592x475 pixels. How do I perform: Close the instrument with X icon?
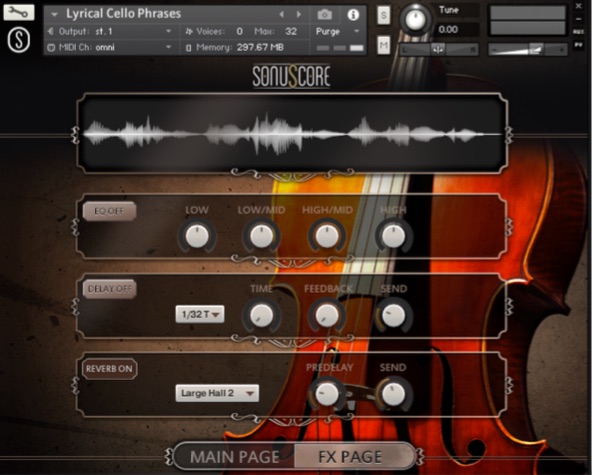pos(578,6)
